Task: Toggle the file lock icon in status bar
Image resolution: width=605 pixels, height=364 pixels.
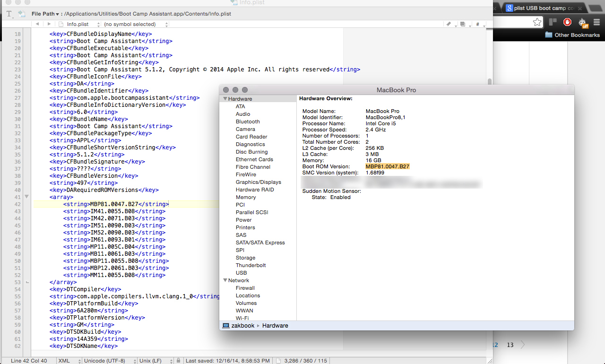Action: 178,361
